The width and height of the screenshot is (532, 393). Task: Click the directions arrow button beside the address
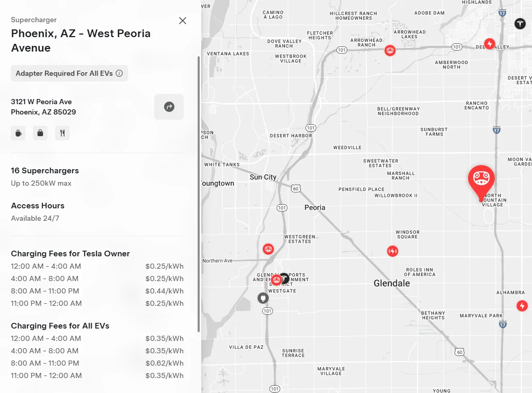pyautogui.click(x=169, y=107)
